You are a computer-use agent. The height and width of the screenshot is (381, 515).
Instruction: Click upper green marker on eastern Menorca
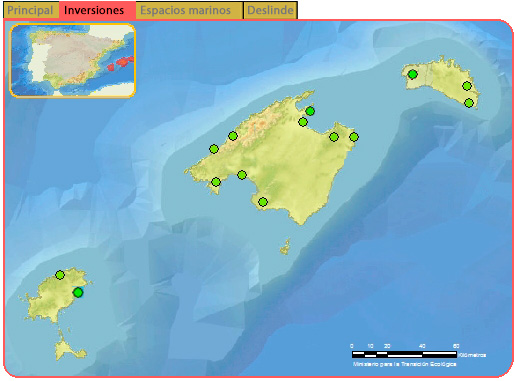[x=467, y=86]
